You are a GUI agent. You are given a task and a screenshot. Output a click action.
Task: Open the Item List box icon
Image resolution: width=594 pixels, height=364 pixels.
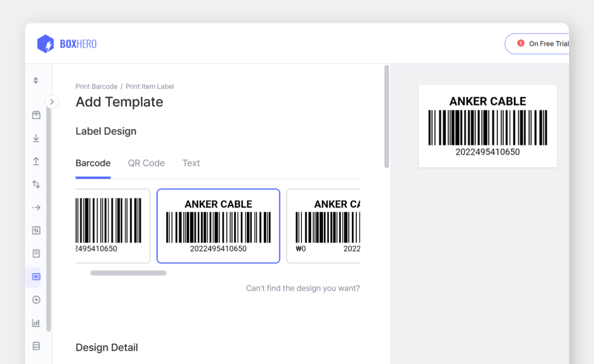click(36, 115)
